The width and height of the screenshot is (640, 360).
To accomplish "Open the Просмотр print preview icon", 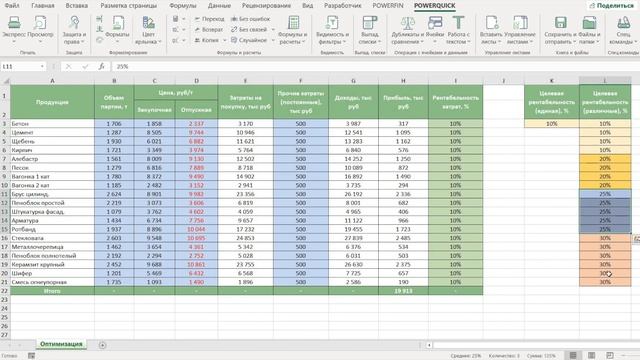I will [40, 23].
